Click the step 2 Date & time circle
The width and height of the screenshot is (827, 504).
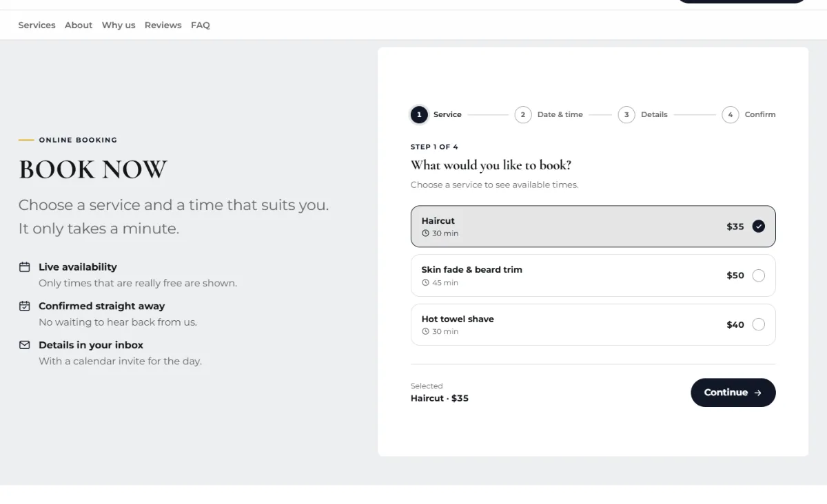[523, 115]
